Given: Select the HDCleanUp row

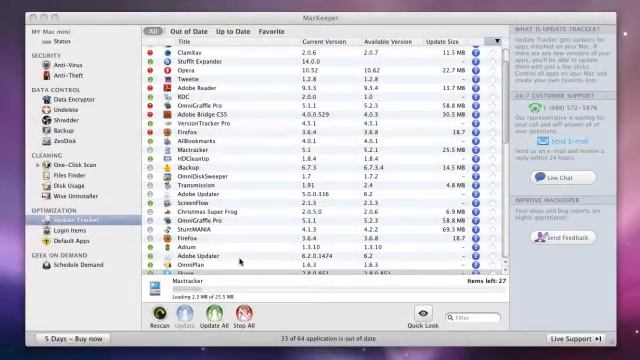Looking at the screenshot, I should (322, 159).
